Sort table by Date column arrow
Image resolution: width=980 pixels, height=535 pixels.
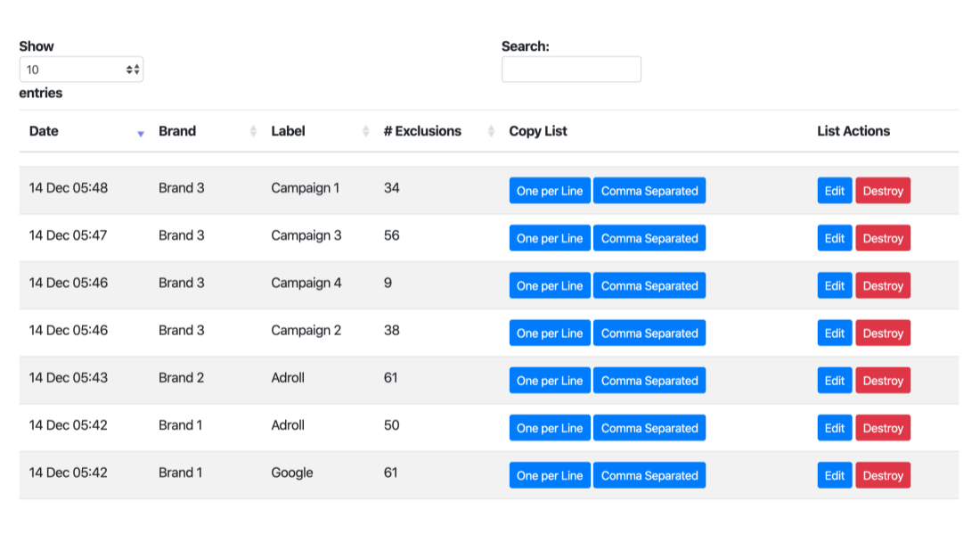pos(141,132)
